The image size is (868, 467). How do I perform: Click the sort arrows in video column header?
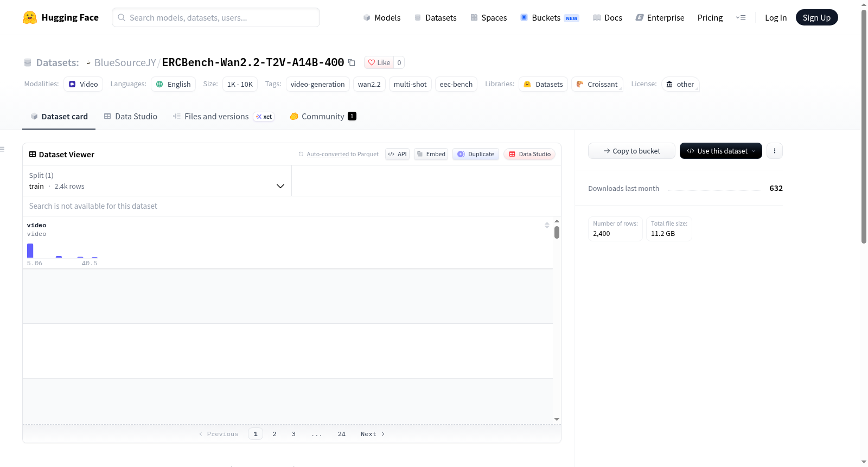coord(547,225)
